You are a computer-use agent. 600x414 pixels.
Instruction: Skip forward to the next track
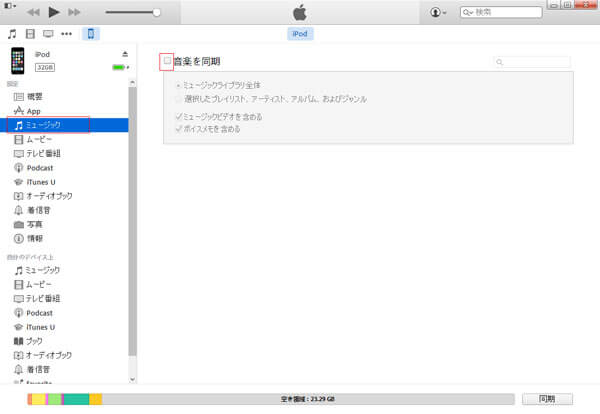[x=74, y=12]
